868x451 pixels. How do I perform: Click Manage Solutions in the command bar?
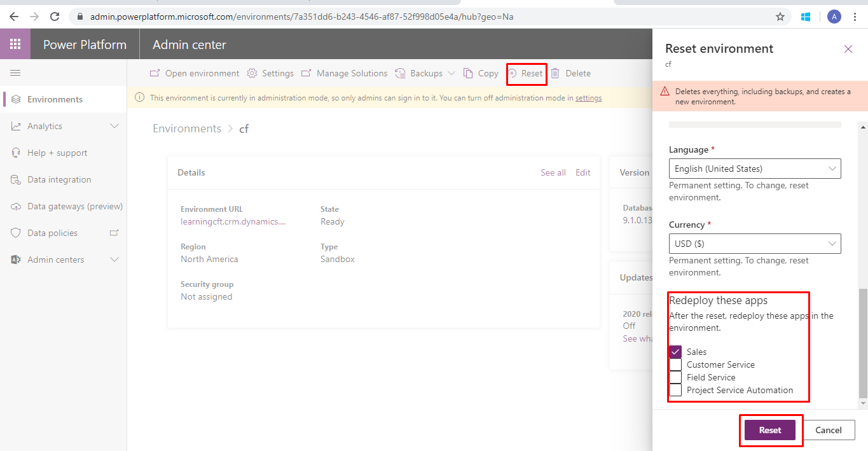point(344,73)
